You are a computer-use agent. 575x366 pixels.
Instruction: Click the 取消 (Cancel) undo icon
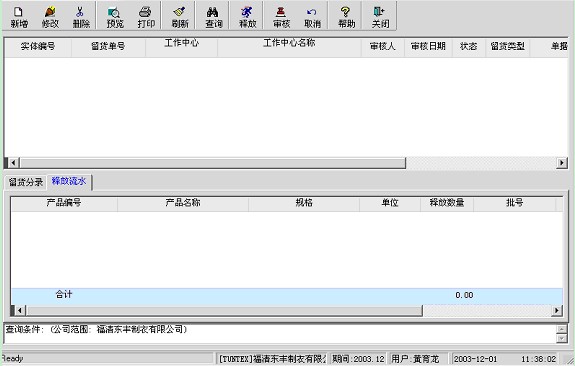[312, 17]
